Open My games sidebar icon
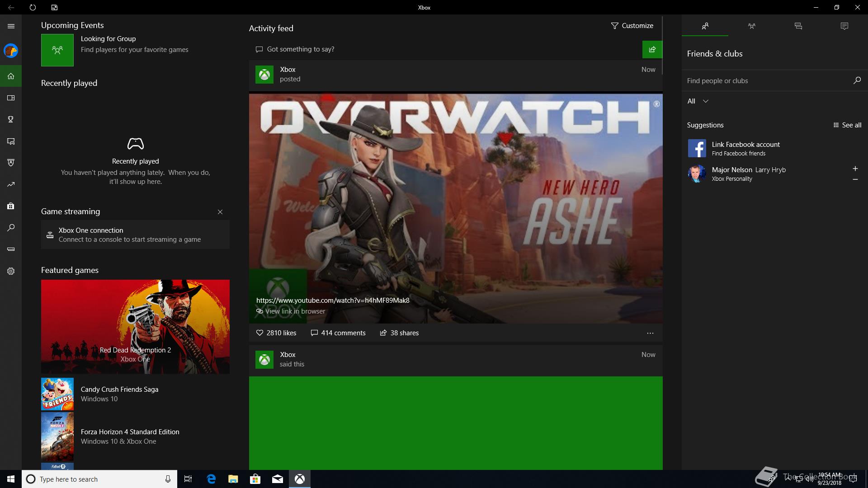Image resolution: width=868 pixels, height=488 pixels. [11, 98]
